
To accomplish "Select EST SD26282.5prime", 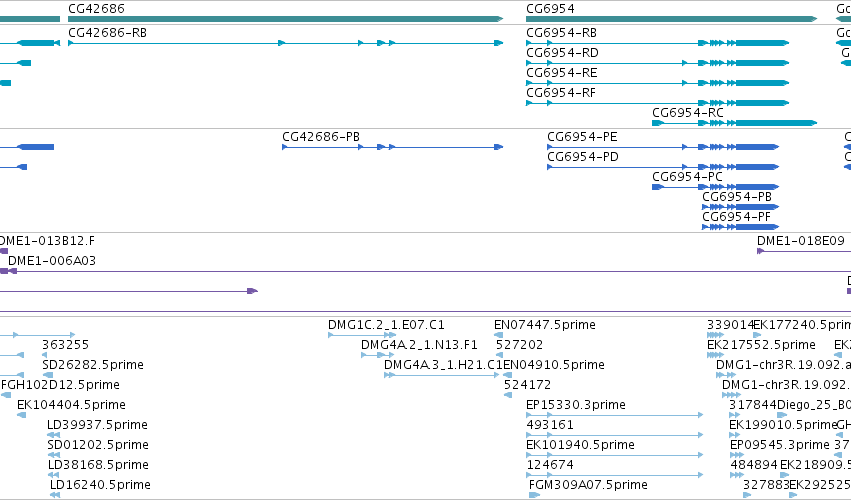I will [x=92, y=365].
